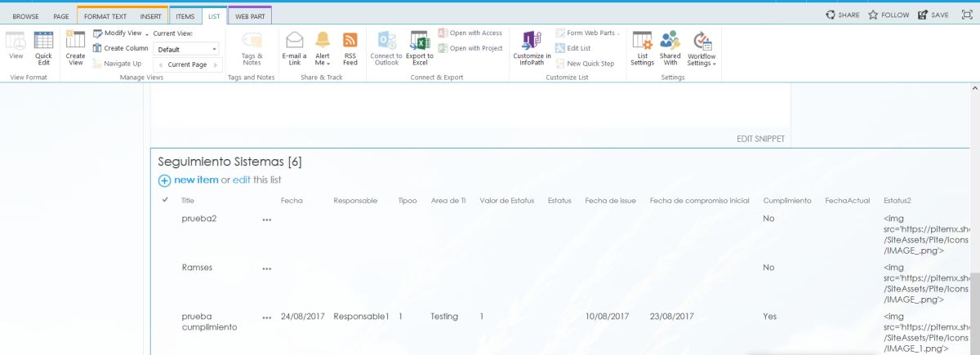The width and height of the screenshot is (980, 355).
Task: Open ellipsis menu for prueba cumplimiento
Action: [x=266, y=317]
